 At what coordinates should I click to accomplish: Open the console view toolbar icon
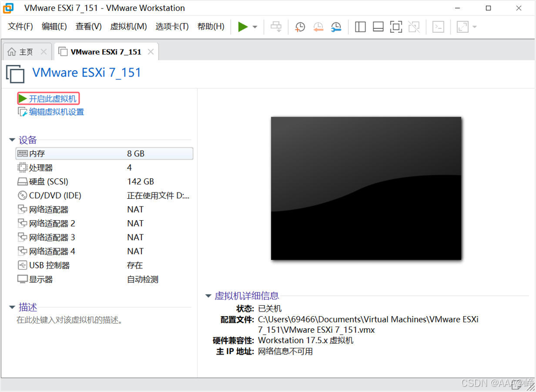(438, 26)
